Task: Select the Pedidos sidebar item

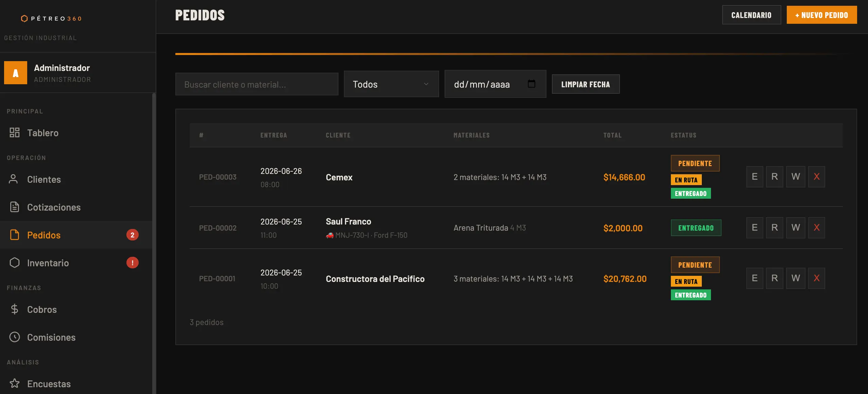Action: pos(76,235)
